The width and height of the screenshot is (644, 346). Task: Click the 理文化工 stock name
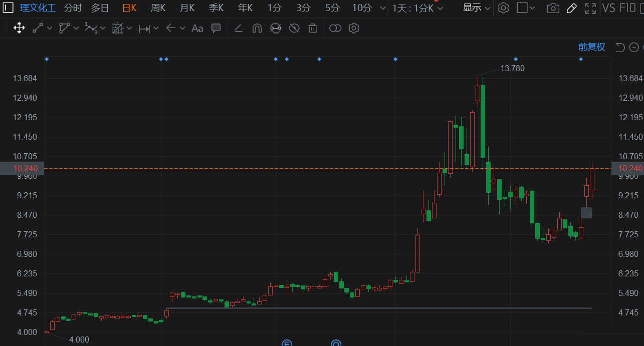38,8
